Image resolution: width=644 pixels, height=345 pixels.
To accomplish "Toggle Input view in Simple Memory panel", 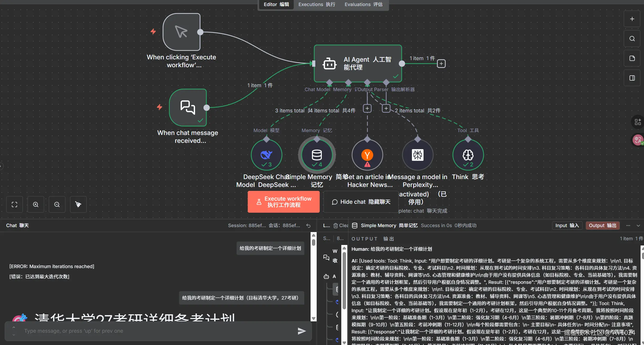I will point(567,226).
